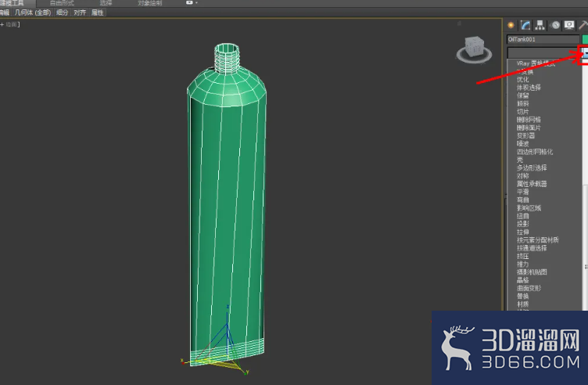This screenshot has width=588, height=385.
Task: Click the viewport [+] label menu
Action: point(2,24)
